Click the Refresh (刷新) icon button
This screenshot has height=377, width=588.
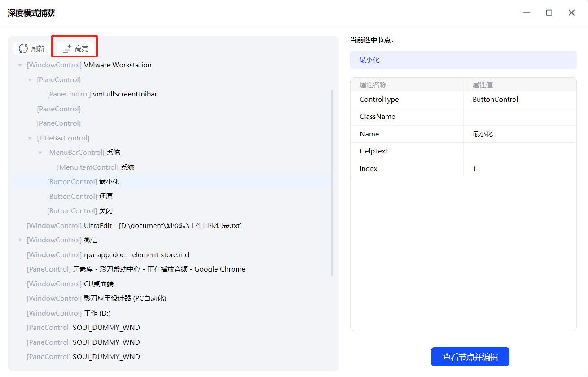click(31, 48)
